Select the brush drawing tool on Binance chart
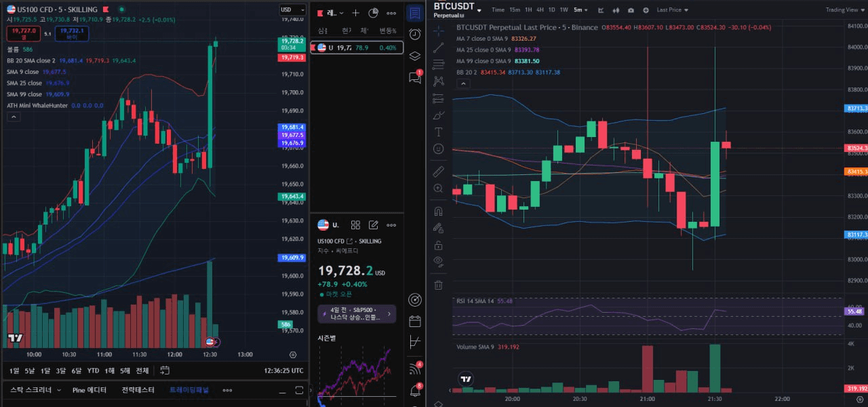The image size is (868, 407). (438, 115)
